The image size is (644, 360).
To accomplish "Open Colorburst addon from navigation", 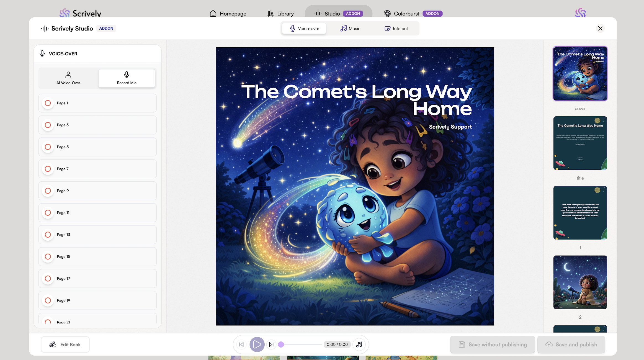I will (x=406, y=14).
